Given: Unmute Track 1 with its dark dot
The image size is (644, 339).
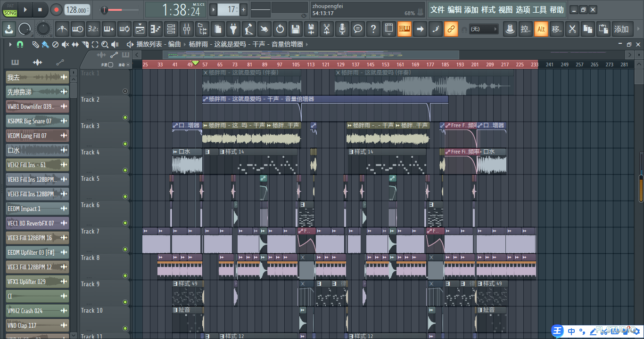Looking at the screenshot, I should [125, 91].
